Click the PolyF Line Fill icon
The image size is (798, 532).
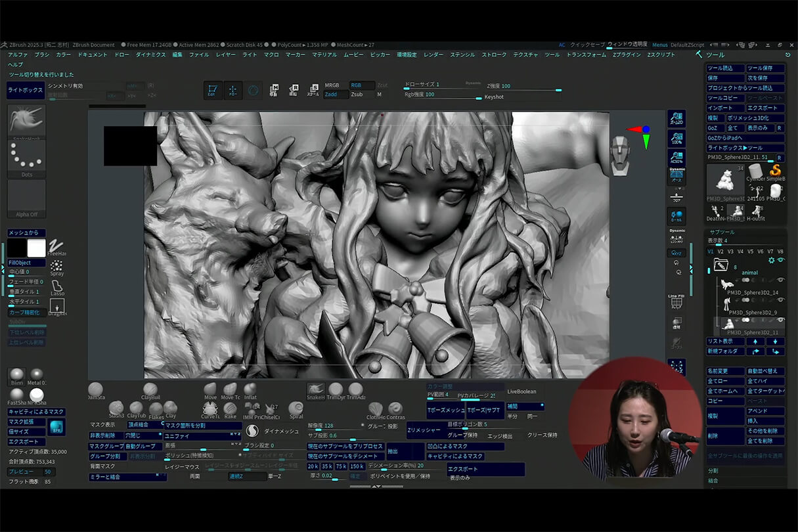(x=676, y=301)
